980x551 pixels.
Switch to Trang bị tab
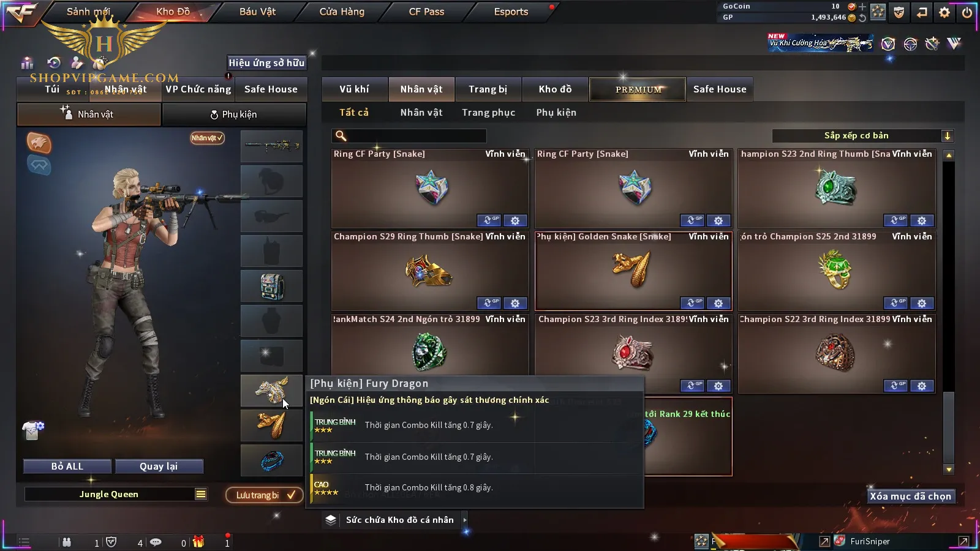tap(488, 89)
